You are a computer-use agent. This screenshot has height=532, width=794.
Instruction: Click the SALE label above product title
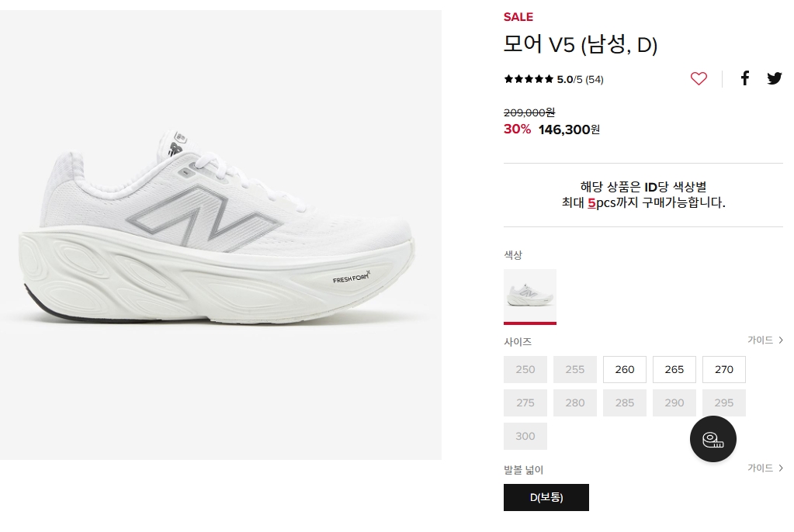518,17
